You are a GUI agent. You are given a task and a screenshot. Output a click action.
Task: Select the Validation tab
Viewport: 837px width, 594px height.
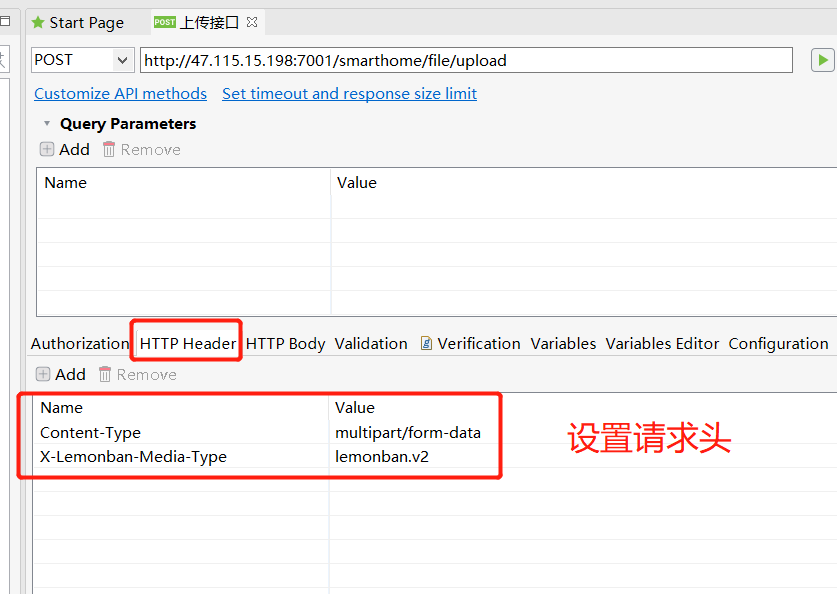[x=370, y=343]
